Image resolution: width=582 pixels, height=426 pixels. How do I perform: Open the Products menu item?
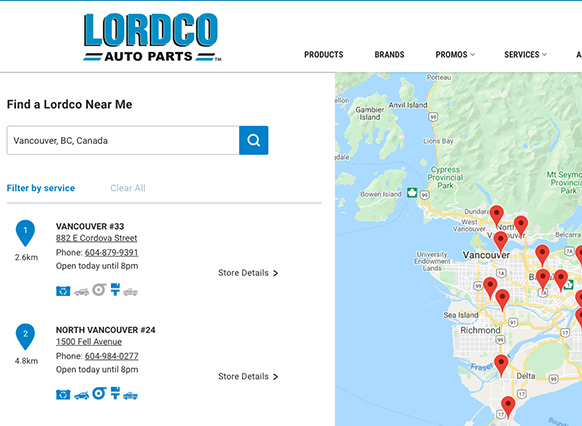click(324, 55)
